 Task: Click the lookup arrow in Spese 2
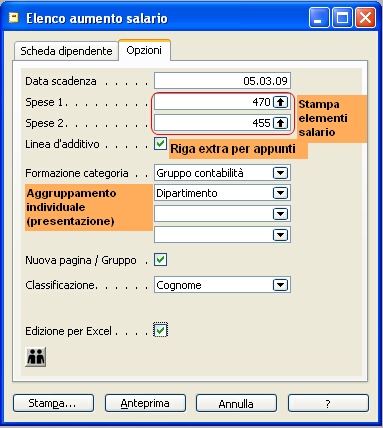pos(280,123)
